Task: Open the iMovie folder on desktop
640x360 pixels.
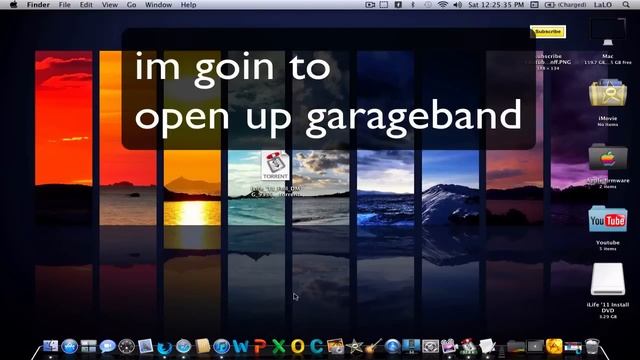Action: pos(608,93)
